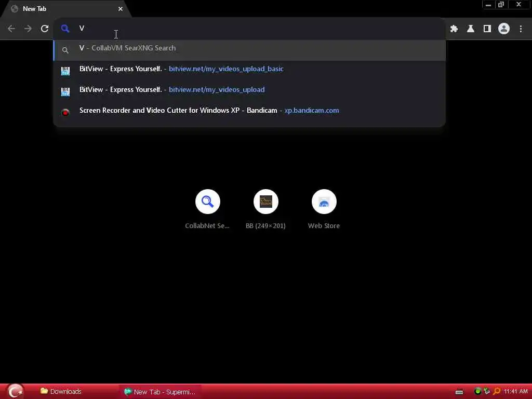Click the green circle tray icon
The width and height of the screenshot is (532, 399).
(478, 391)
